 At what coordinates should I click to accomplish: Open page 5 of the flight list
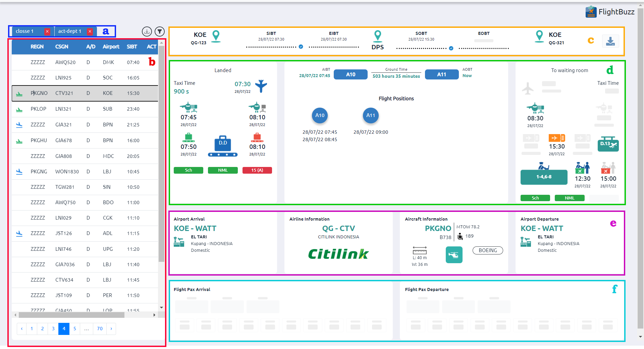point(74,329)
